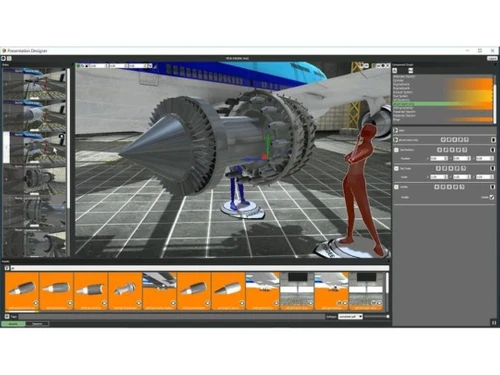Click the stepper on Position X field
This screenshot has height=375, width=500.
[446, 158]
